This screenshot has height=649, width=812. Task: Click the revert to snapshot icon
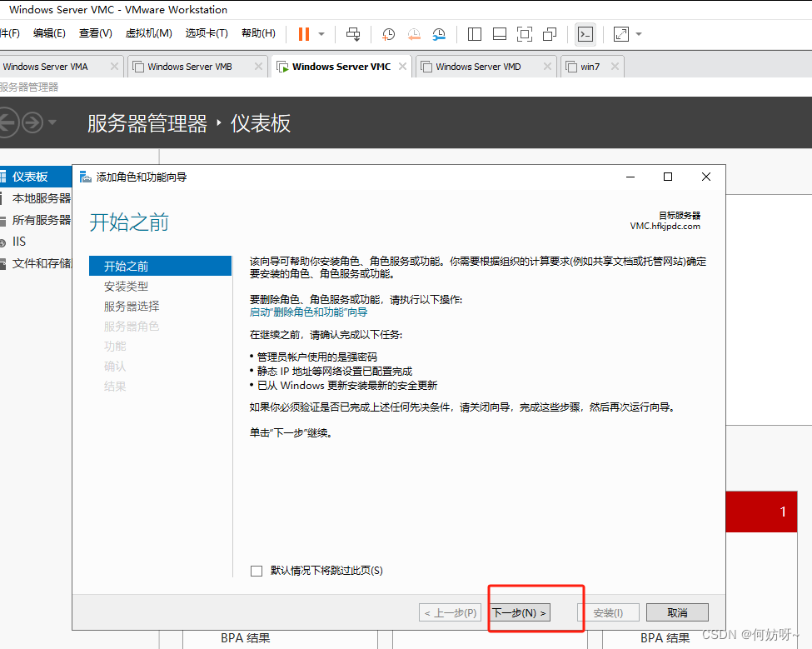click(414, 34)
